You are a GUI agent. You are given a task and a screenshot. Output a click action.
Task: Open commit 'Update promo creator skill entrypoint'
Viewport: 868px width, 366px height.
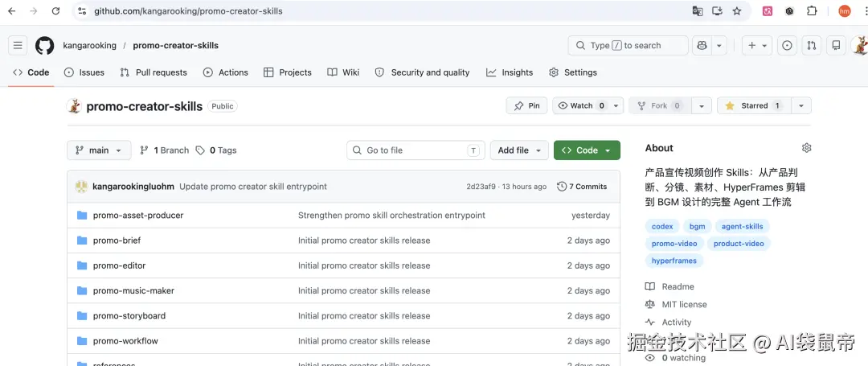click(x=253, y=187)
